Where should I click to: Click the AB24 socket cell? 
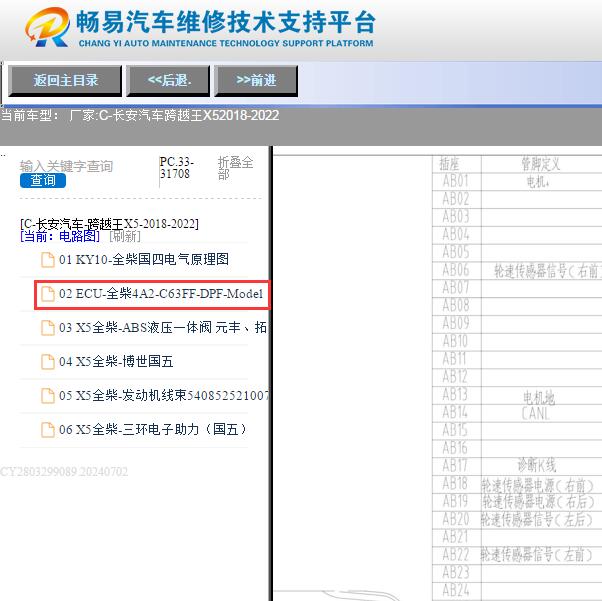(456, 590)
